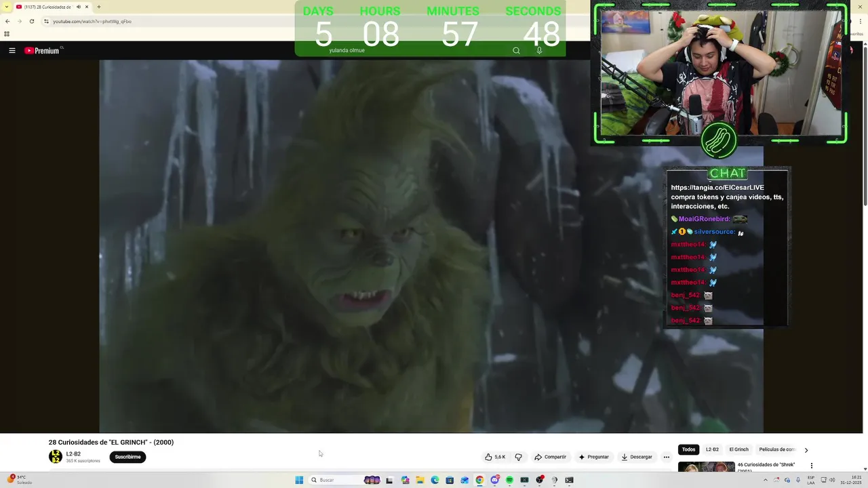Viewport: 868px width, 488px height.
Task: Open Microsoft Store from the taskbar
Action: click(x=450, y=480)
